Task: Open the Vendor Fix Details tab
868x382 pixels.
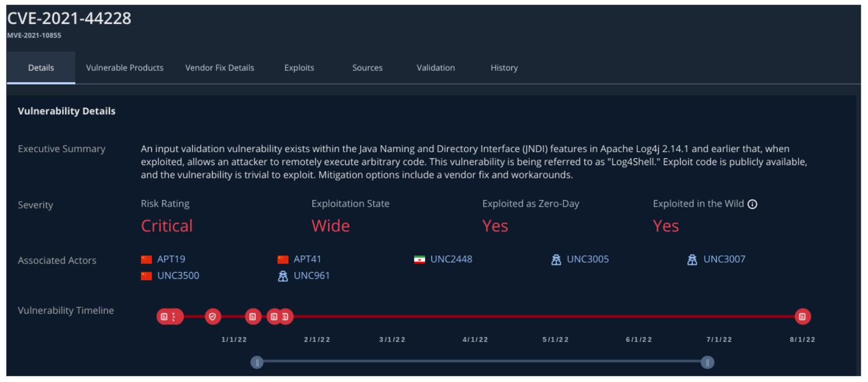Action: [x=219, y=68]
